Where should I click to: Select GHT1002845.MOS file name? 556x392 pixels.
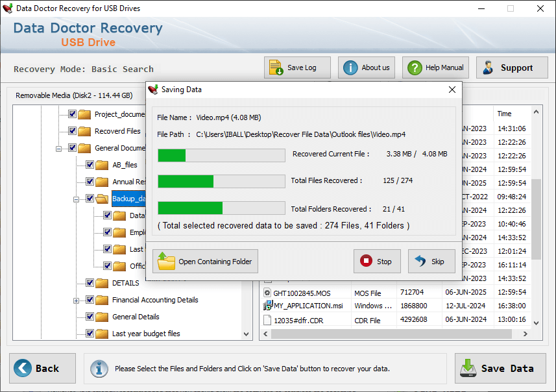(x=302, y=293)
